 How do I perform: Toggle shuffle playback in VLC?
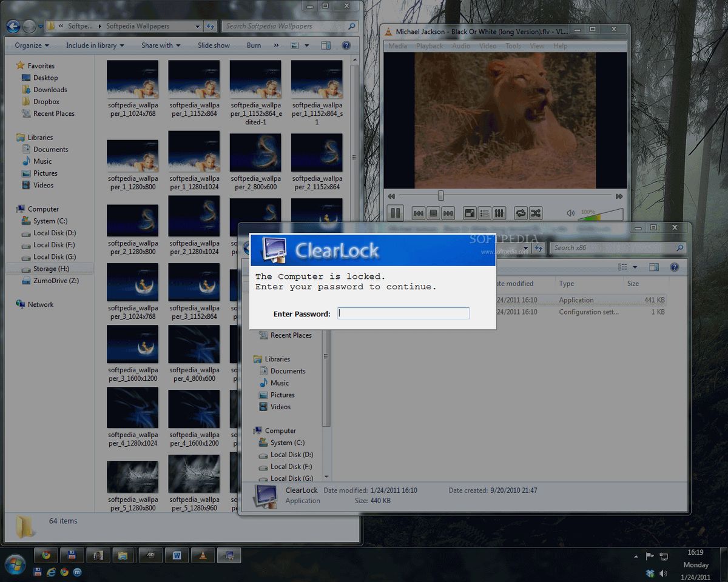pos(536,213)
